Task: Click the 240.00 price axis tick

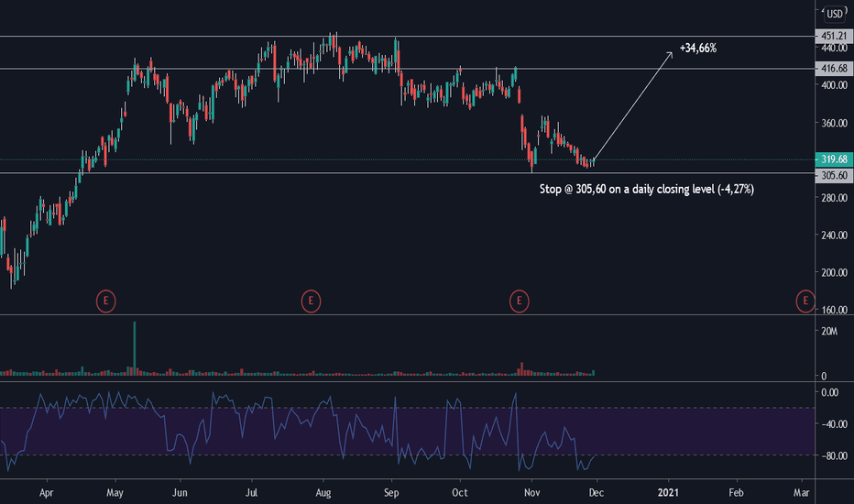Action: pyautogui.click(x=835, y=236)
